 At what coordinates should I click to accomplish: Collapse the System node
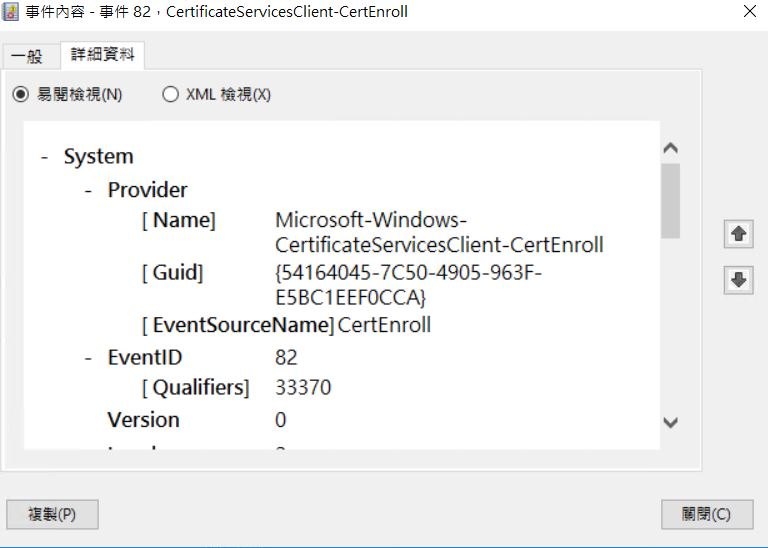click(x=45, y=157)
